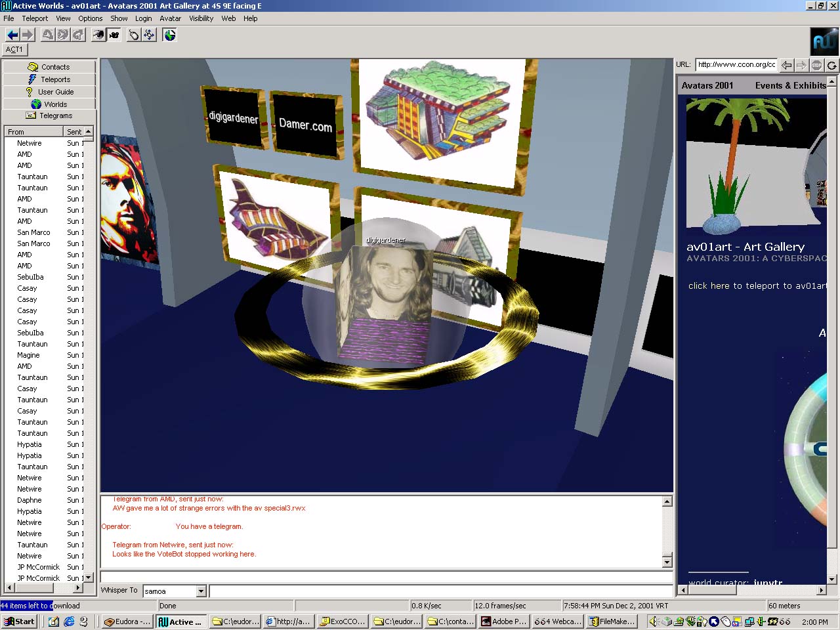Click the globe web page toolbar icon
The image size is (840, 630).
[x=170, y=35]
